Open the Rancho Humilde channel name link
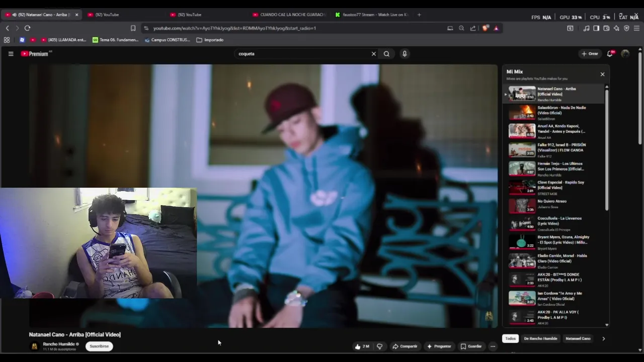 (59, 344)
